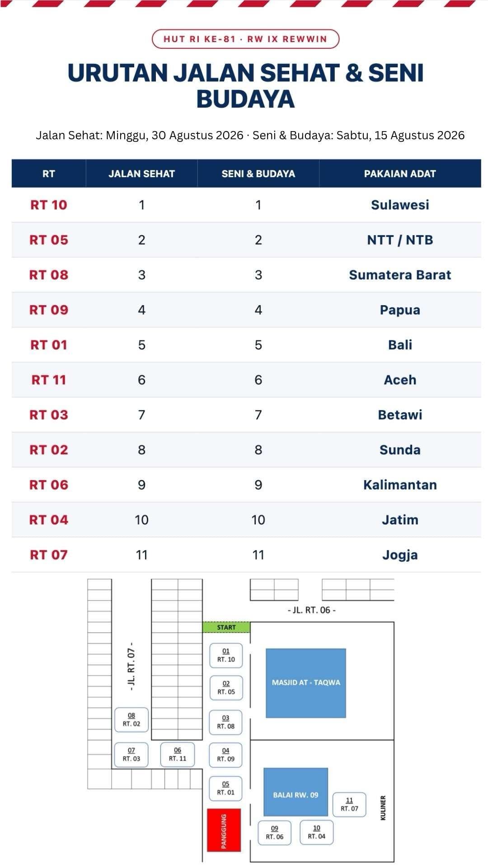The image size is (488, 868).
Task: Click the PAKAIAN ADAT column header
Action: click(400, 174)
